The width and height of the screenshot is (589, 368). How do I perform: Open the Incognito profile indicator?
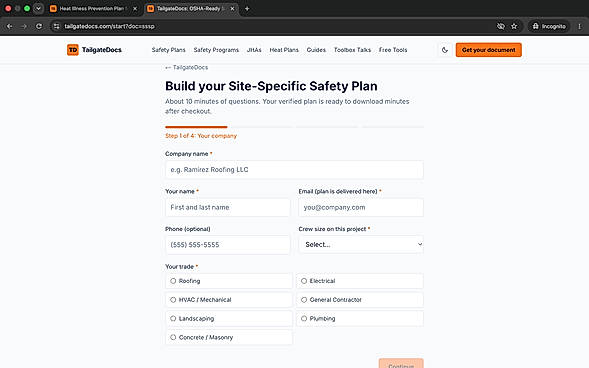[549, 26]
